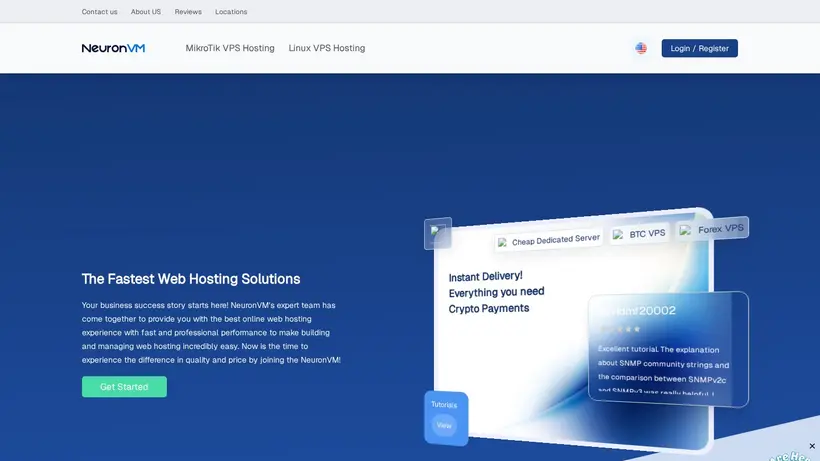The width and height of the screenshot is (820, 461).
Task: Select the Cheap Dedicated Server tag
Action: [549, 240]
